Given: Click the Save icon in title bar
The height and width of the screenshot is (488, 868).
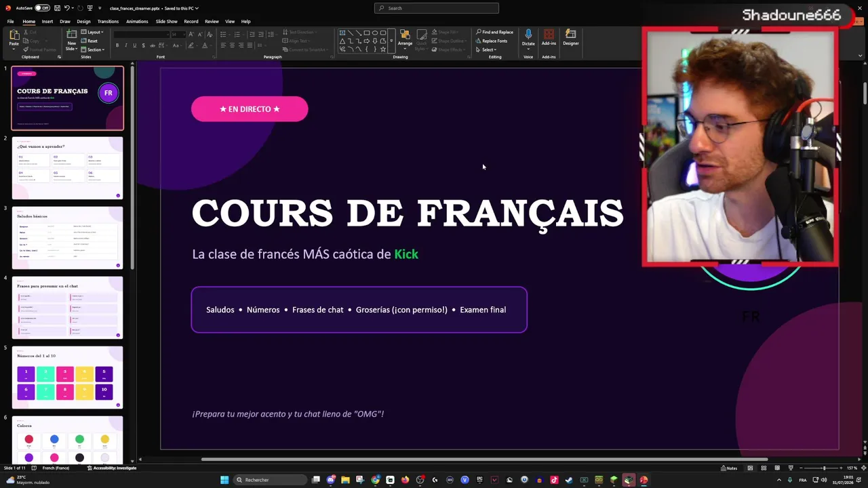Looking at the screenshot, I should [56, 8].
